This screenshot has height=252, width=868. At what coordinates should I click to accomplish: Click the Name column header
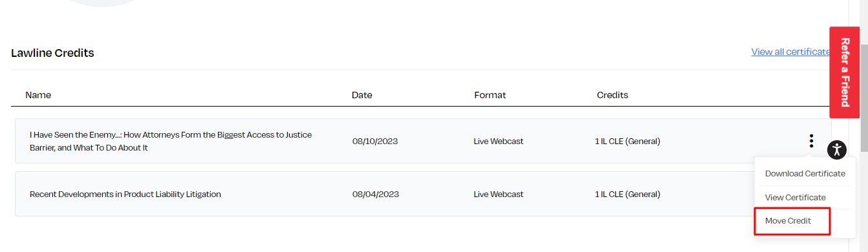(38, 95)
